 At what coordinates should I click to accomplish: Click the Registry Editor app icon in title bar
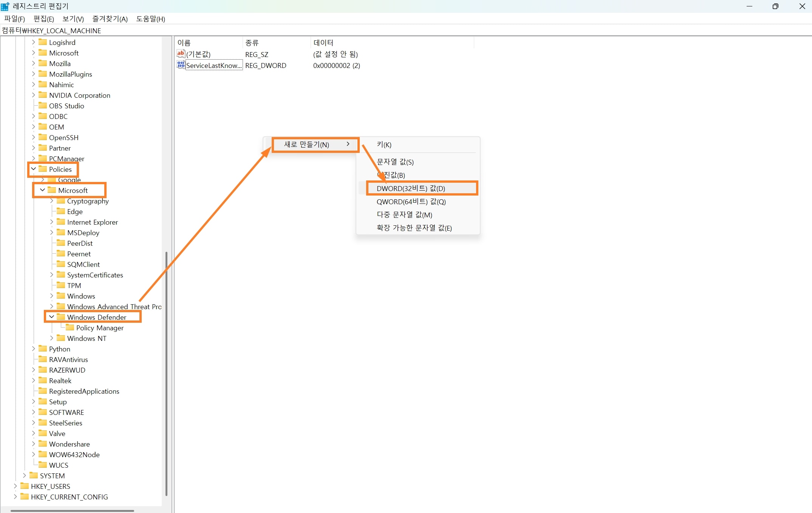click(5, 6)
